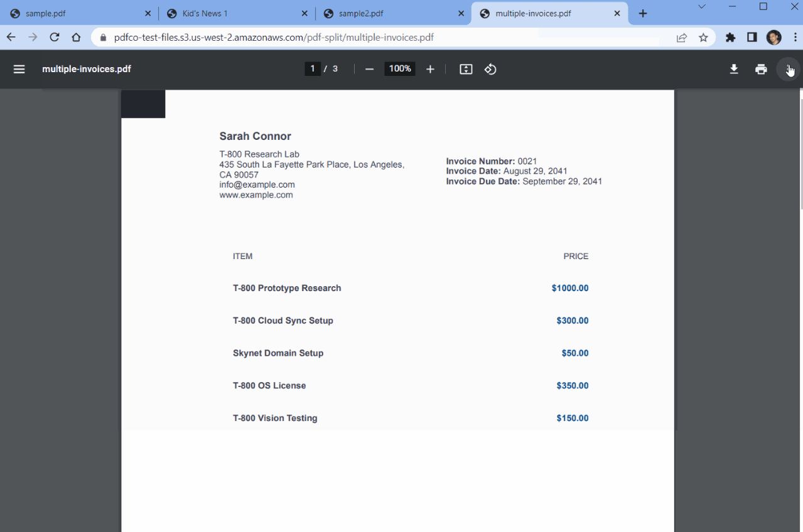Screen dimensions: 803x532
Task: Activate fit-to-page view
Action: pos(465,69)
